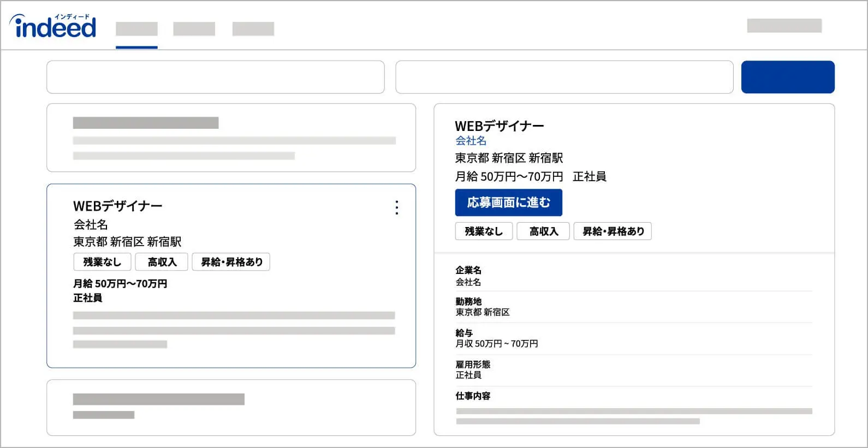Click 東京都 新宿区 新宿駅 in detail pane
Screen dimensions: 868x448
coord(509,158)
